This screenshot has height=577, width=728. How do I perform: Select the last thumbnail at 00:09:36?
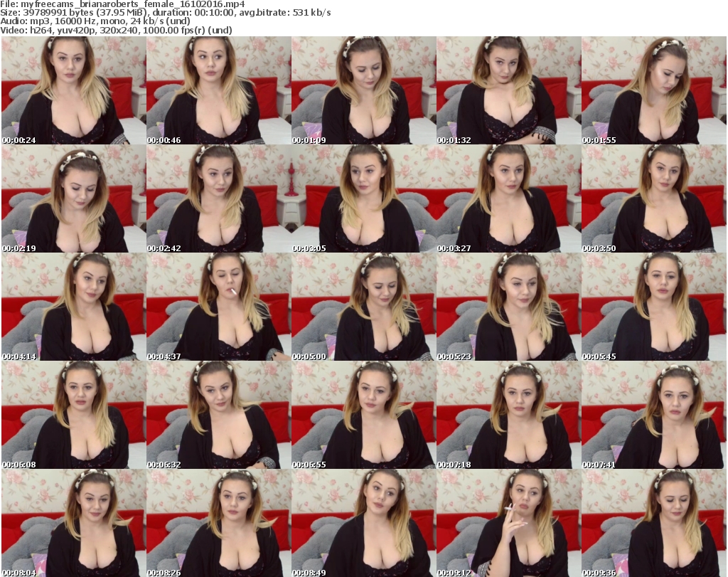click(x=653, y=523)
